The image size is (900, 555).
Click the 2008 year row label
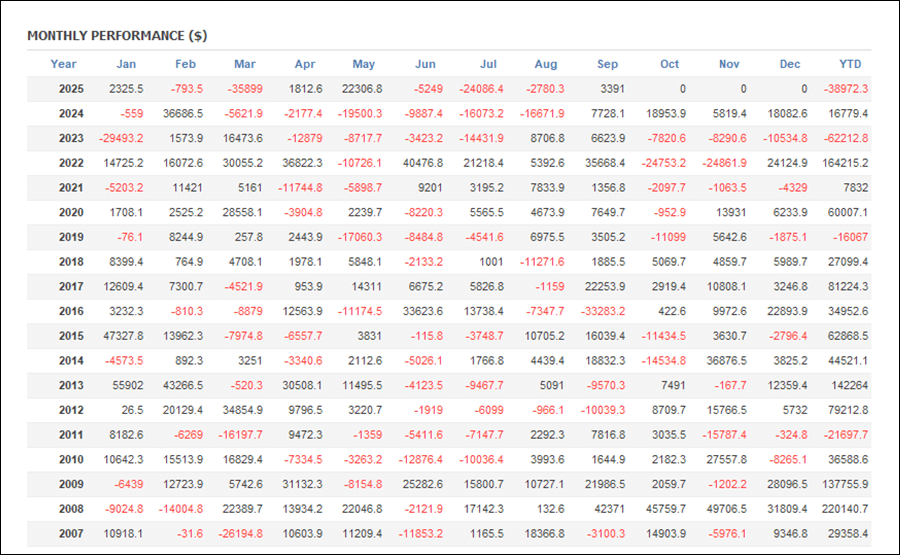pyautogui.click(x=71, y=508)
